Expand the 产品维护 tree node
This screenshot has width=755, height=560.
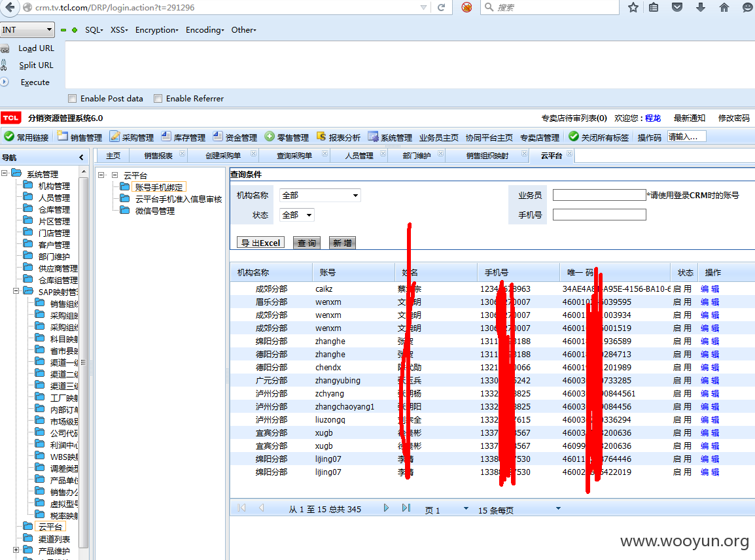[x=16, y=550]
